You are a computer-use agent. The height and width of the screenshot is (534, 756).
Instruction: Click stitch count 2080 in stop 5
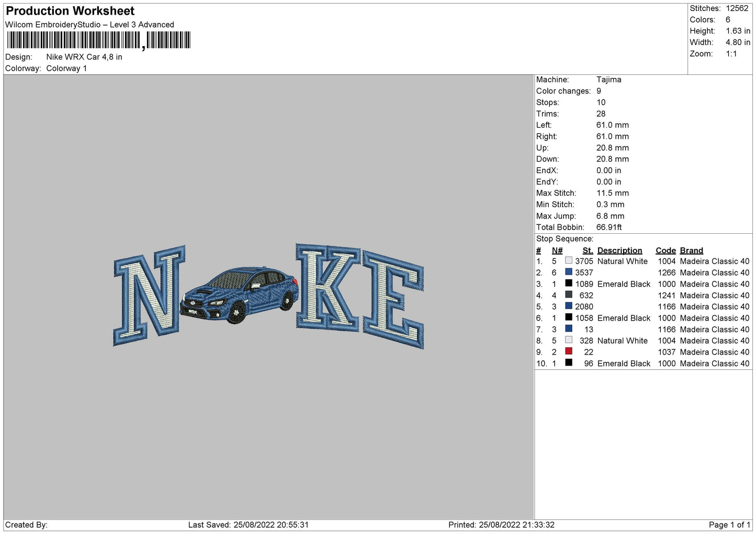(584, 307)
